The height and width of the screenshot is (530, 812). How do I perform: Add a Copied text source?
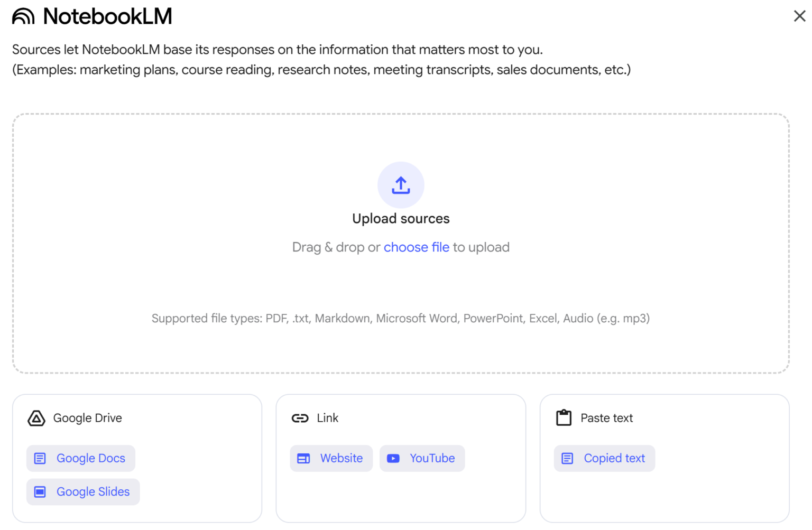[x=604, y=459]
